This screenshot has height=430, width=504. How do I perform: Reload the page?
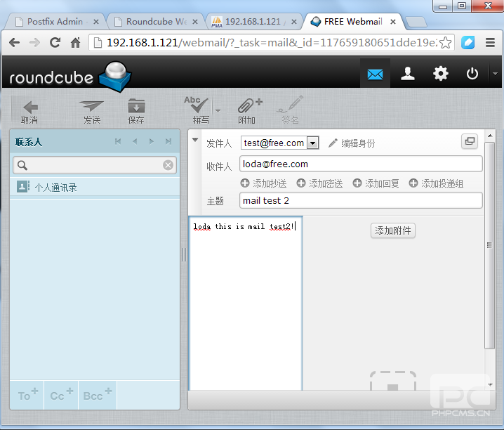(55, 42)
